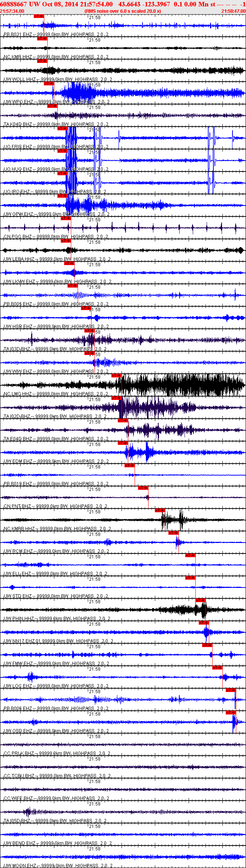Click the start time label 21:57:34.00
This screenshot has width=246, height=868.
pos(12,11)
